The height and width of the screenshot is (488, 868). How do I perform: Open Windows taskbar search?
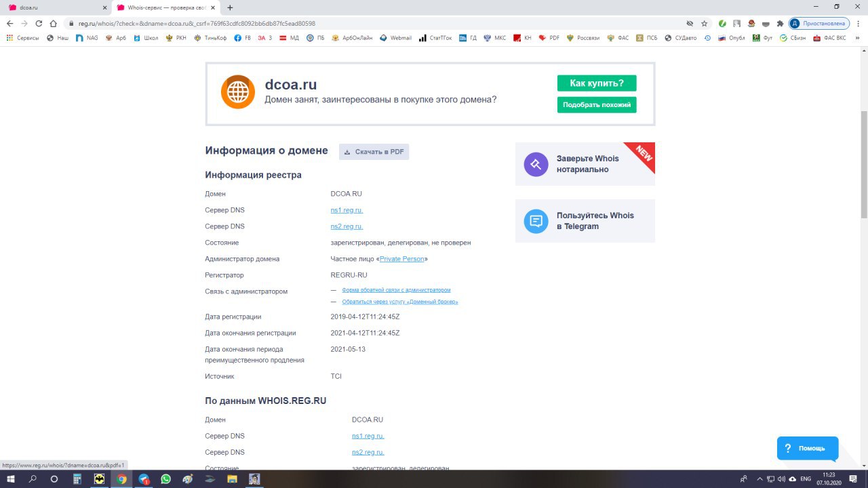click(33, 479)
